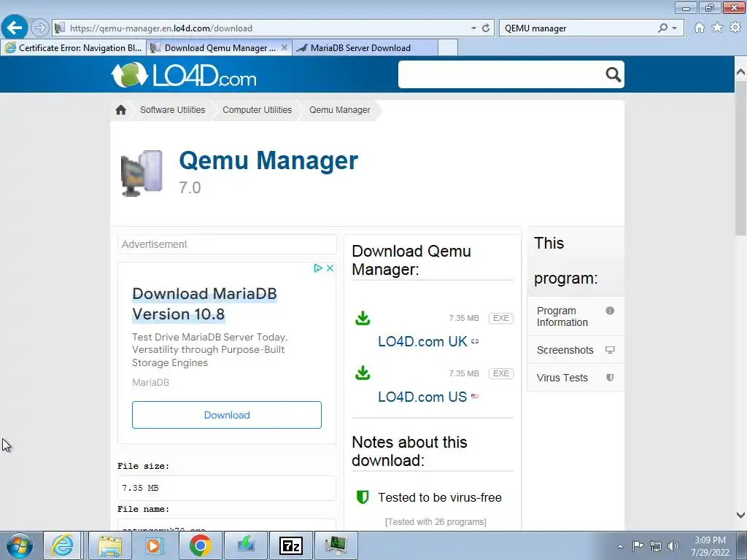Open Windows Media Player on taskbar
Image resolution: width=747 pixels, height=560 pixels.
pyautogui.click(x=155, y=545)
